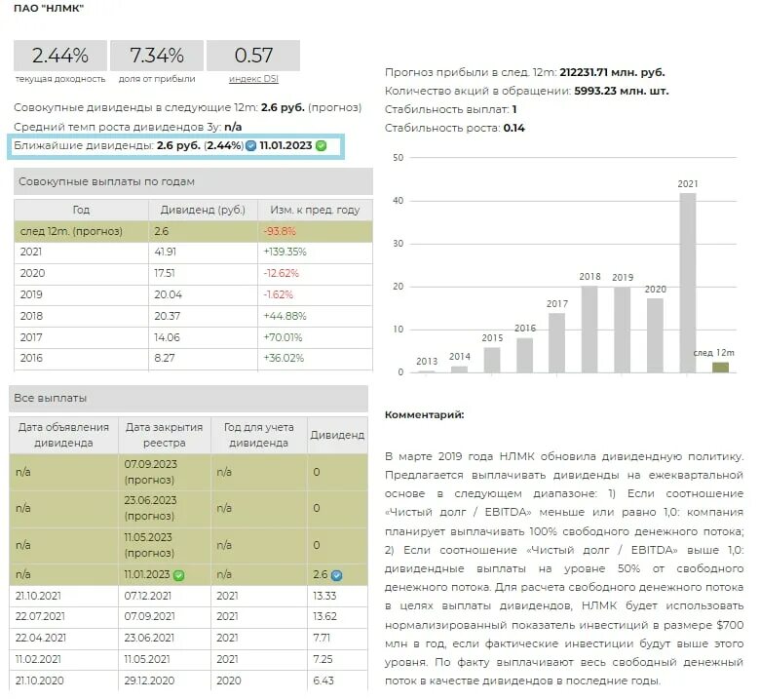
Task: Select the 0.57 index value box
Action: point(253,56)
